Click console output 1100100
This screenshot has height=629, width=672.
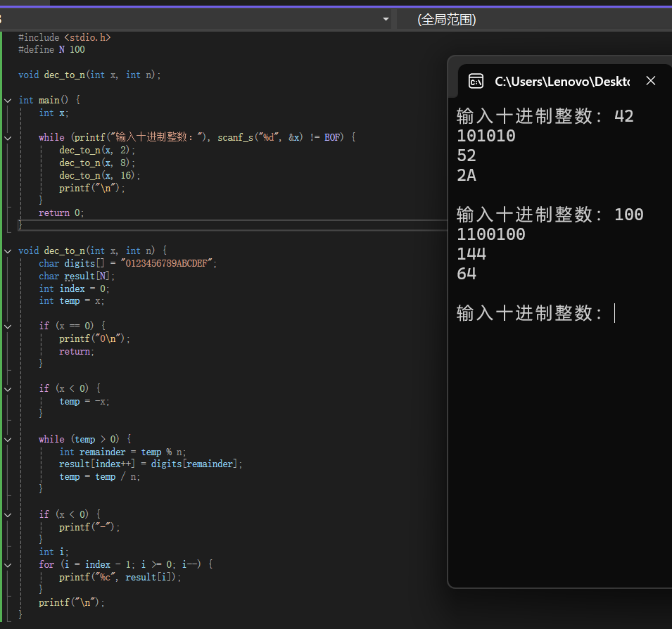tap(490, 234)
